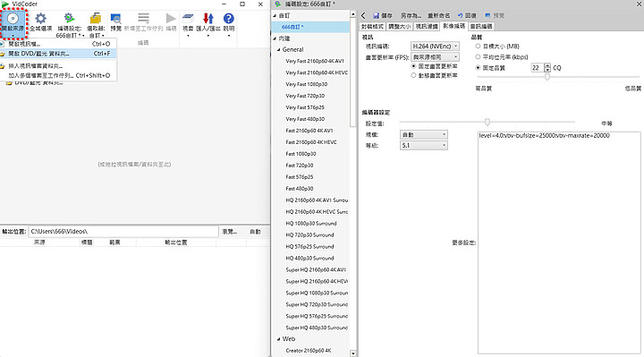This screenshot has width=644, height=357.
Task: Choose 開啟視訊檔... Ctrl+O menu entry
Action: pos(58,44)
